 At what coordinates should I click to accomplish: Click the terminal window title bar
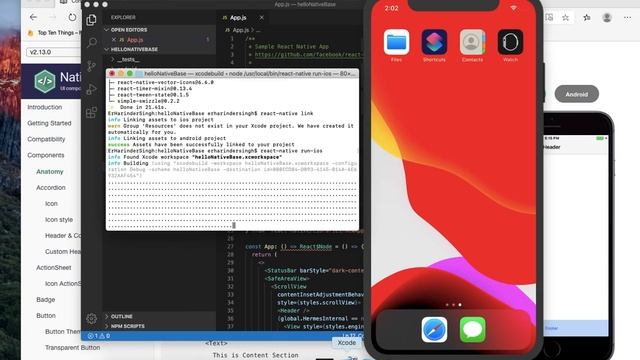pyautogui.click(x=232, y=73)
